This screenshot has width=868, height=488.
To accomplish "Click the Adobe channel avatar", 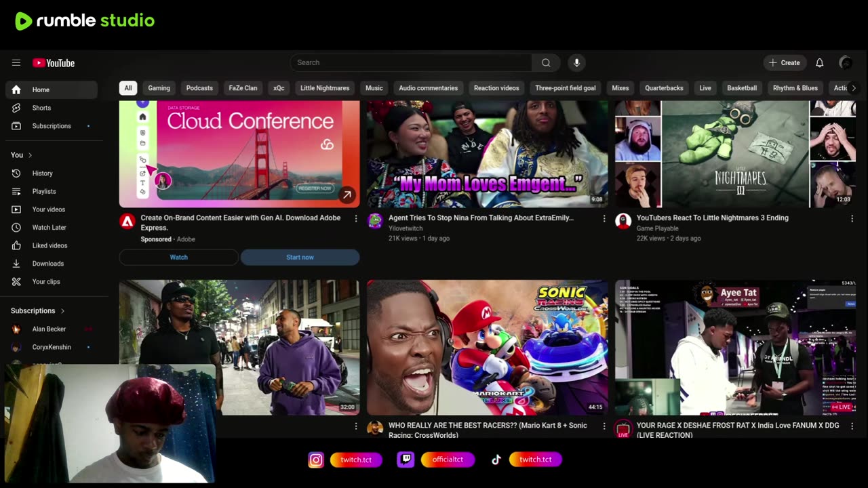I will click(127, 221).
